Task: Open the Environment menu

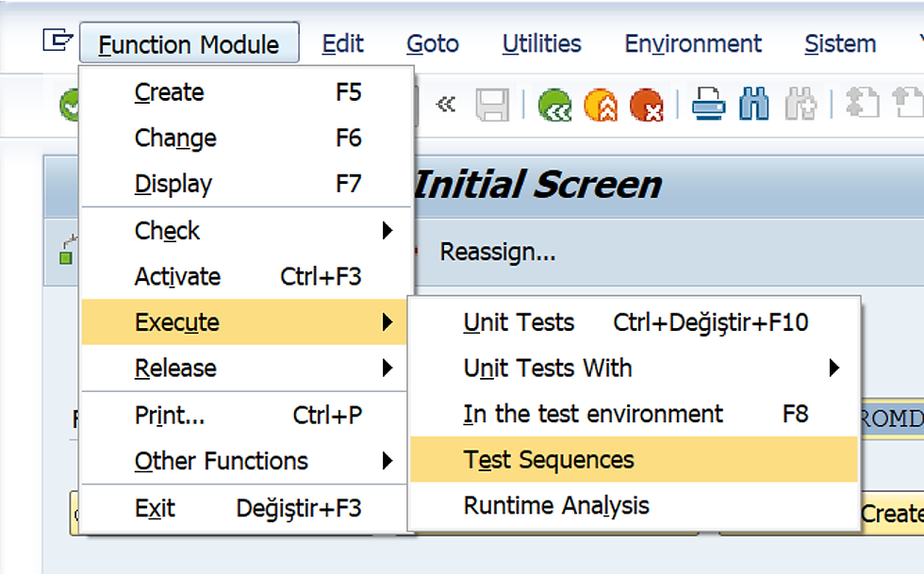Action: tap(693, 43)
